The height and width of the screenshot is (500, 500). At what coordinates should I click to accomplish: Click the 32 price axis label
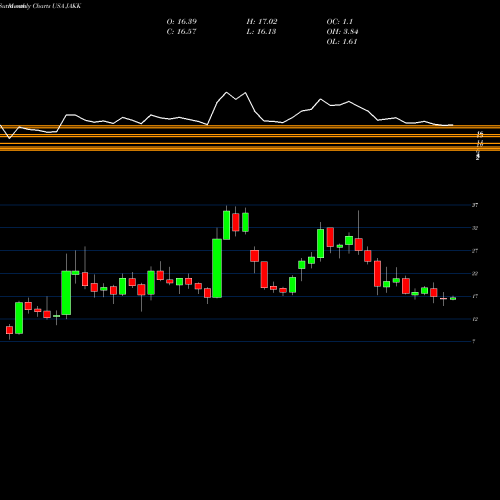point(475,228)
